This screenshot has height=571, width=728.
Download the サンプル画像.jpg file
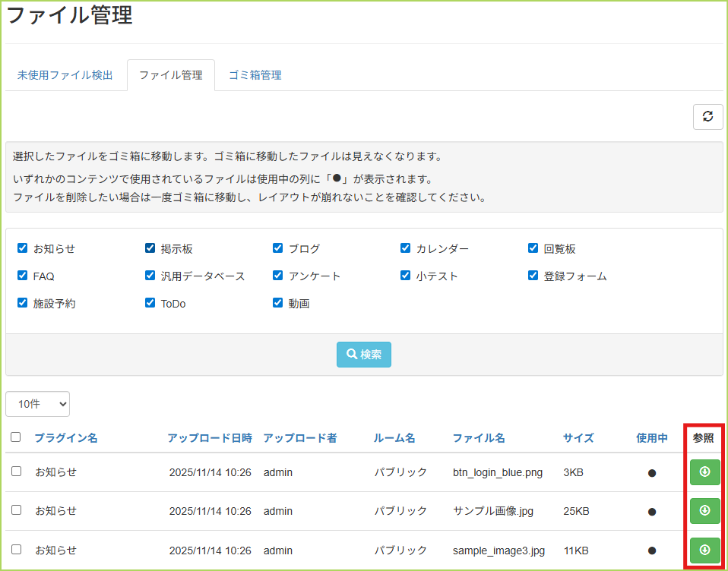(x=704, y=511)
